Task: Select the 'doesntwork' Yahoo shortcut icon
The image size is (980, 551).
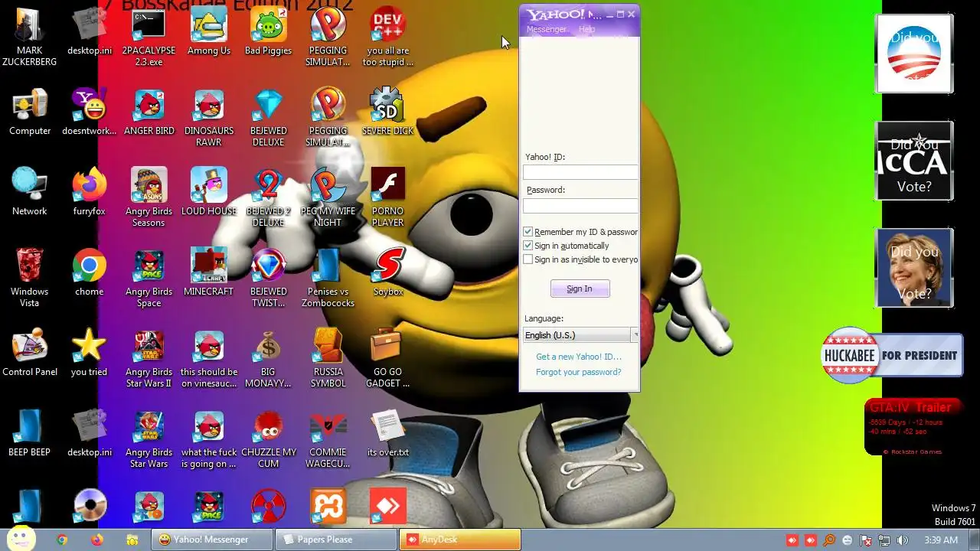Action: (89, 111)
